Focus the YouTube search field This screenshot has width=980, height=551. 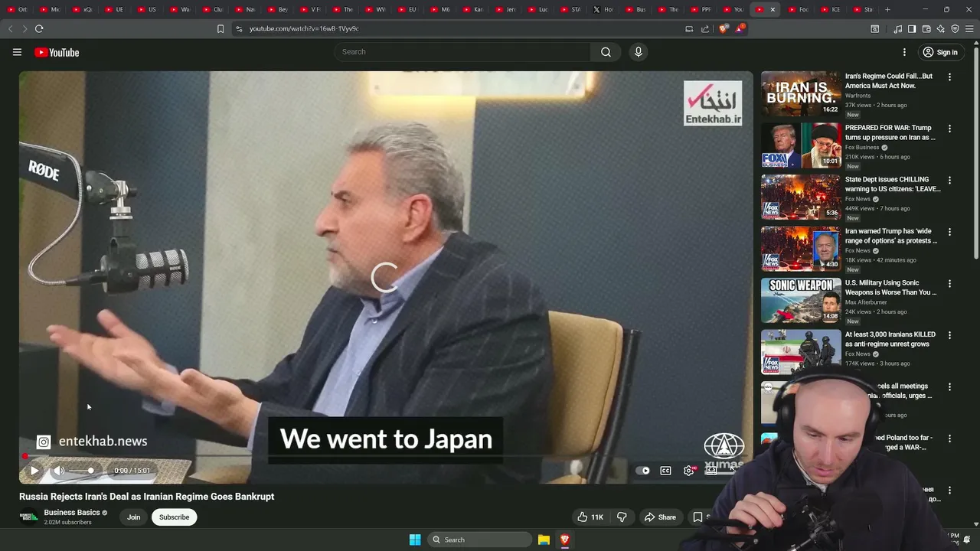click(462, 52)
